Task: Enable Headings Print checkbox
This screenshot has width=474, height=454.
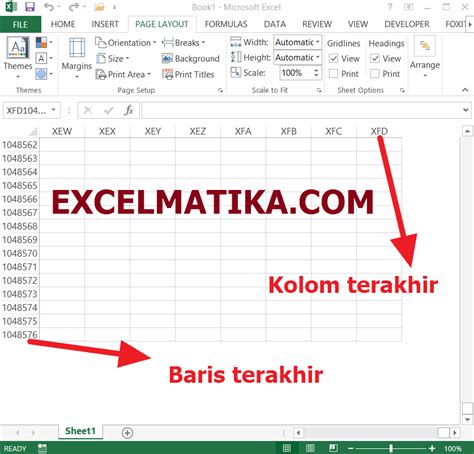Action: pyautogui.click(x=375, y=73)
